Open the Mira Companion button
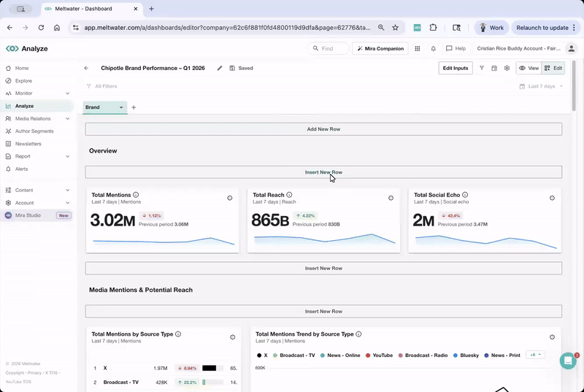 380,48
